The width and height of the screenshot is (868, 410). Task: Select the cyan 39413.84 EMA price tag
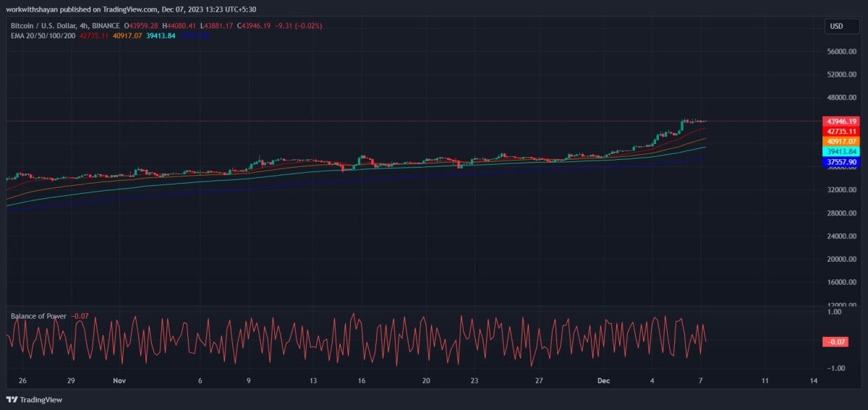[x=841, y=152]
